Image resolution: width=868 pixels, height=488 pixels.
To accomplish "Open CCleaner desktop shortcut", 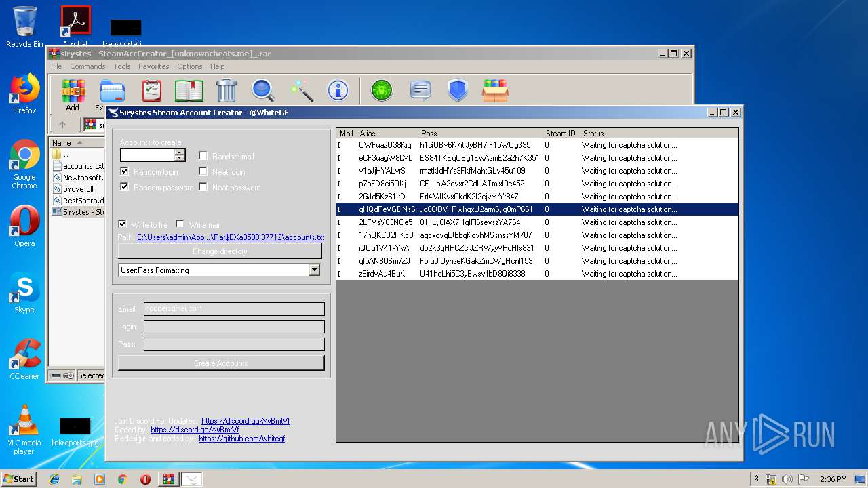I will tap(24, 359).
